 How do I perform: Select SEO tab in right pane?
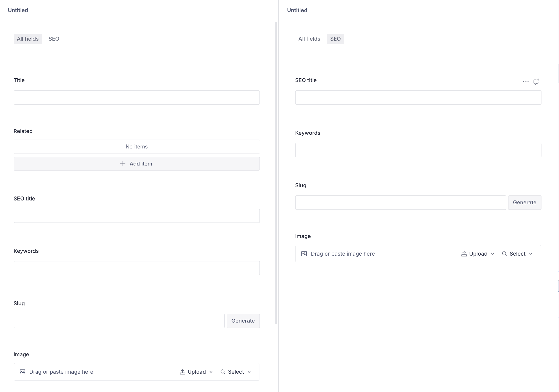(335, 39)
